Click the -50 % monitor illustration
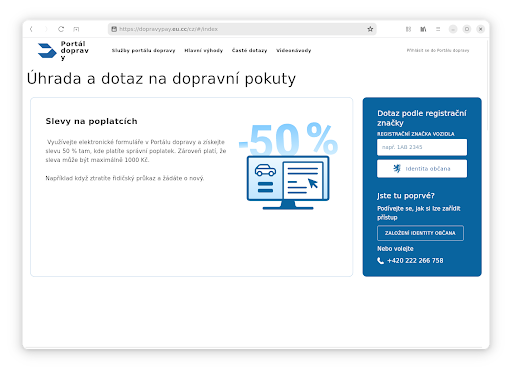This screenshot has width=512, height=374. pos(288,166)
